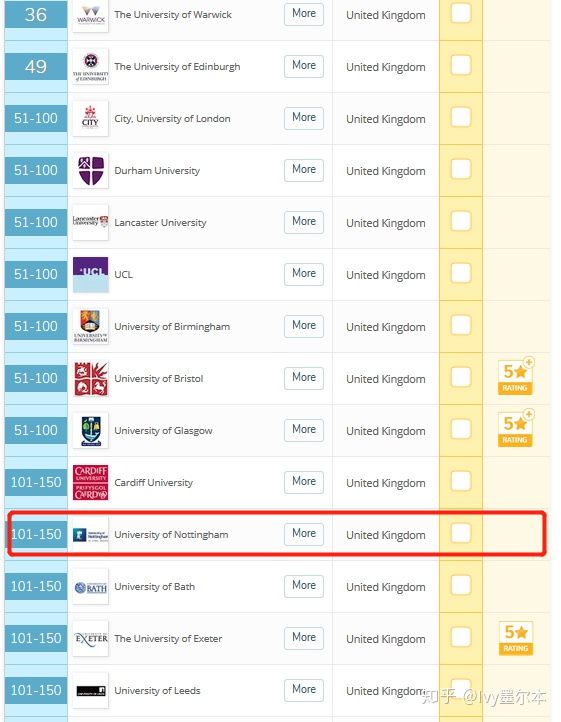Click the University of Bristol red crest
This screenshot has width=561, height=722.
[x=90, y=378]
